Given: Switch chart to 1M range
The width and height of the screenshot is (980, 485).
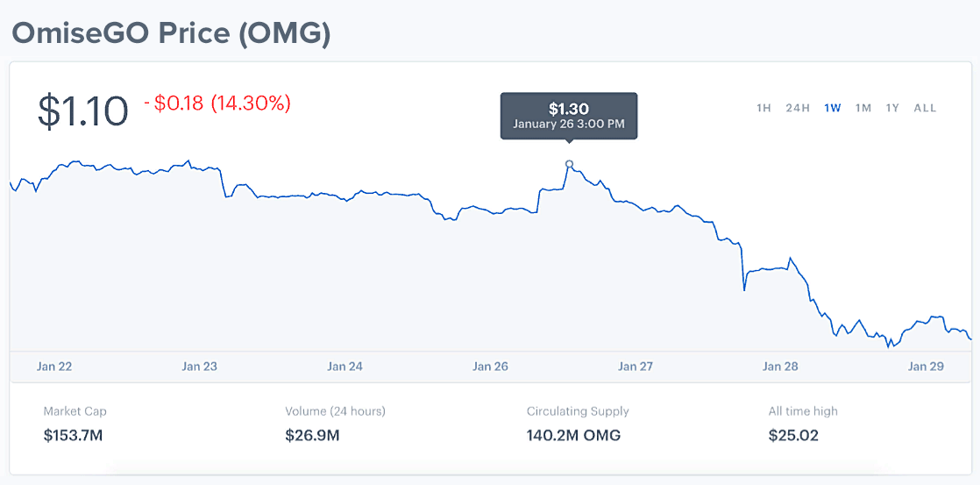Looking at the screenshot, I should [x=863, y=108].
